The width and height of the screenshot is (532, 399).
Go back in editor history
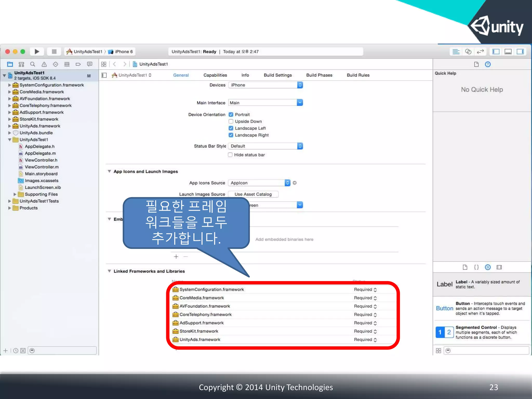114,64
